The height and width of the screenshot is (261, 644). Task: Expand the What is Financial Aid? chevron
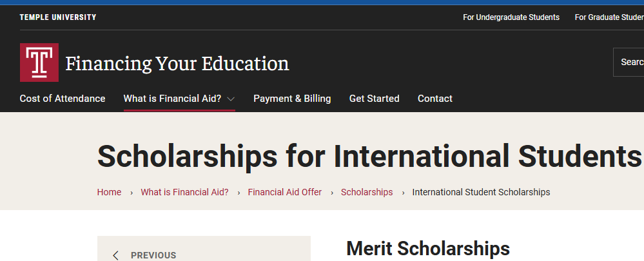point(231,99)
